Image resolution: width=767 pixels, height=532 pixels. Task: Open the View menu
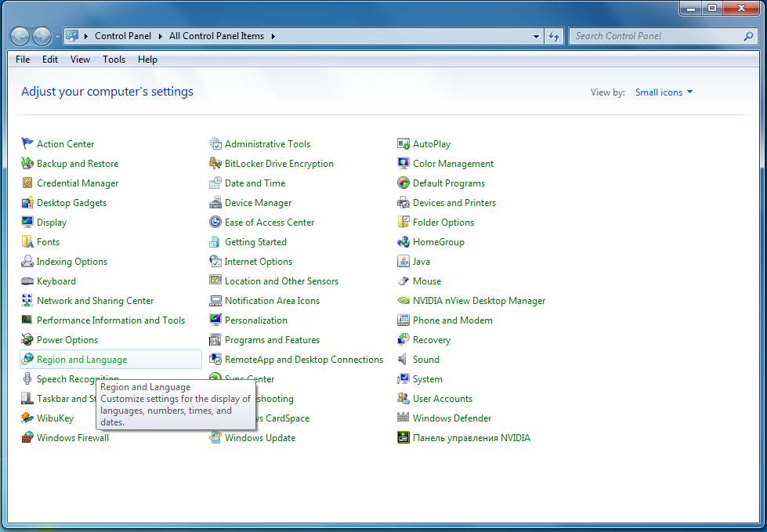(x=80, y=60)
